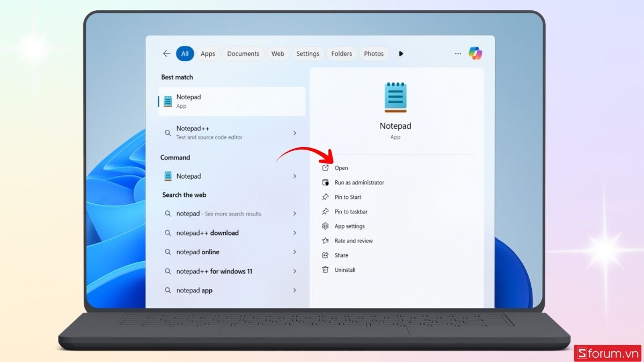
Task: Click search icon beside 'notepad++ for windows 11'
Action: coord(168,271)
